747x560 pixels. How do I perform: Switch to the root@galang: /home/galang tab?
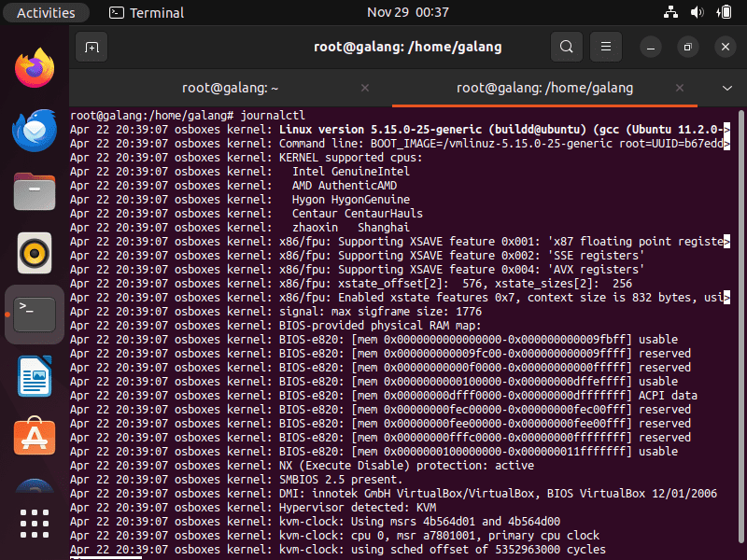point(544,88)
